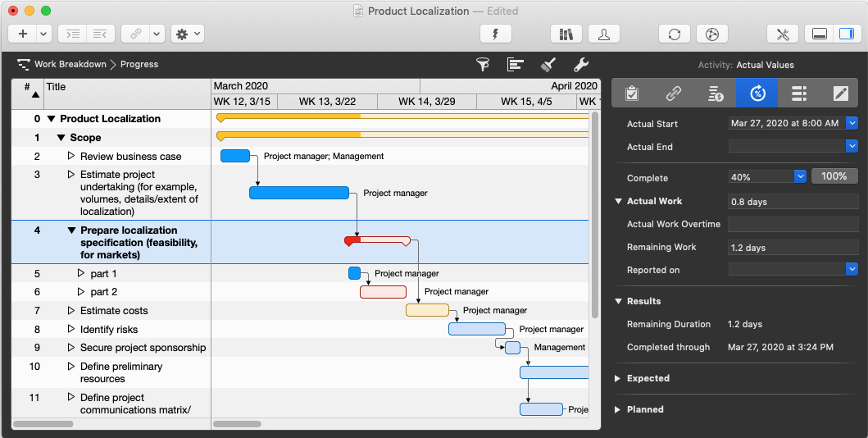Open the clipboard checkmark inspector tab

(631, 94)
